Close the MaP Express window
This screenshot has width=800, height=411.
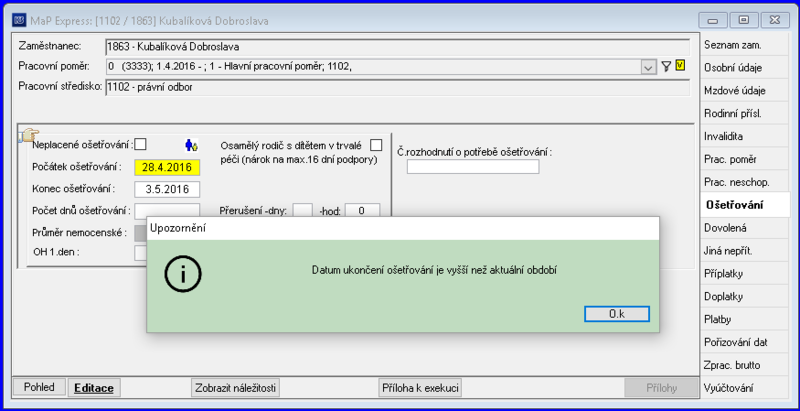775,20
